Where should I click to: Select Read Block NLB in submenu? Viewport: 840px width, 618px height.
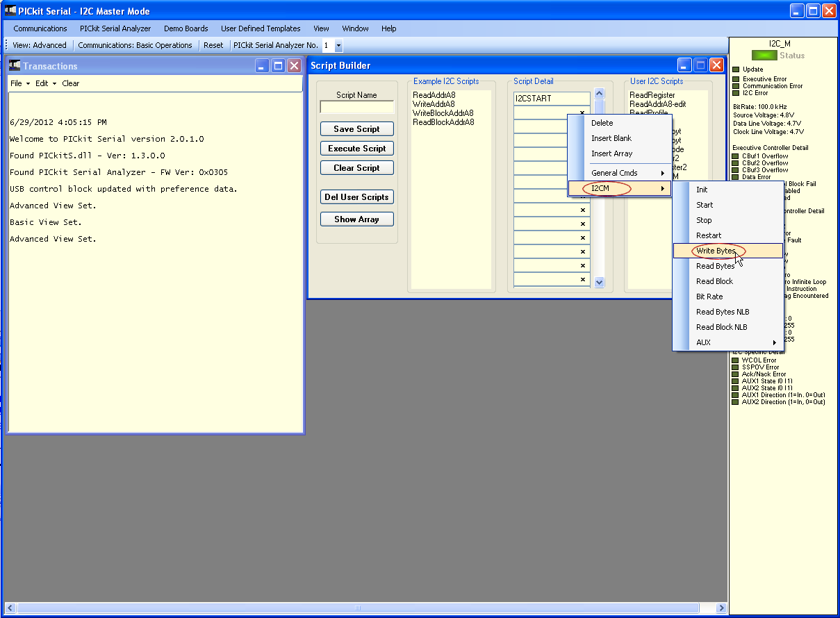pyautogui.click(x=727, y=327)
